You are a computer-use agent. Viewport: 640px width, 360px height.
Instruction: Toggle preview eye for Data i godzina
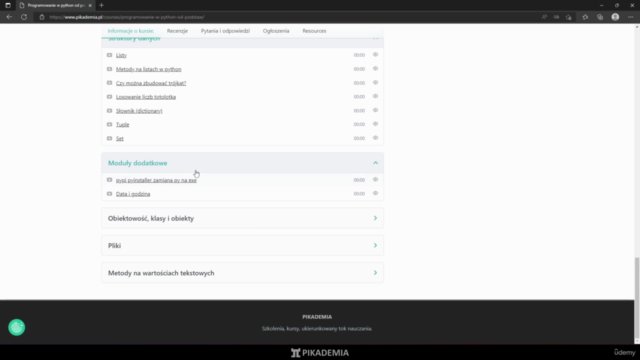pos(375,193)
